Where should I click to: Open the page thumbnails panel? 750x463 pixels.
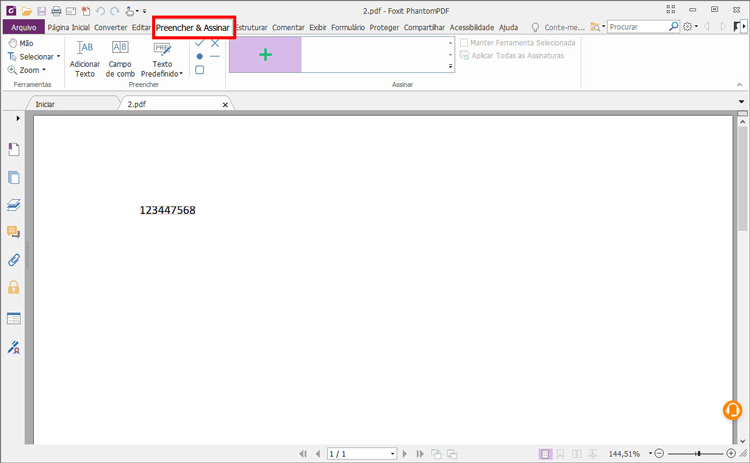point(14,177)
